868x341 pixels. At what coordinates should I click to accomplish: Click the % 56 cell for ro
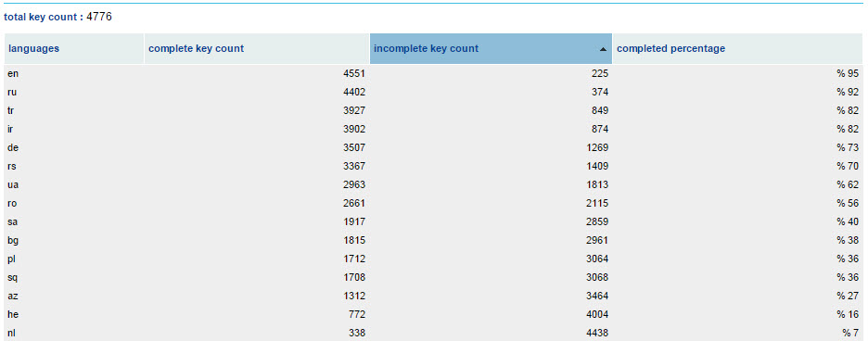pyautogui.click(x=737, y=203)
